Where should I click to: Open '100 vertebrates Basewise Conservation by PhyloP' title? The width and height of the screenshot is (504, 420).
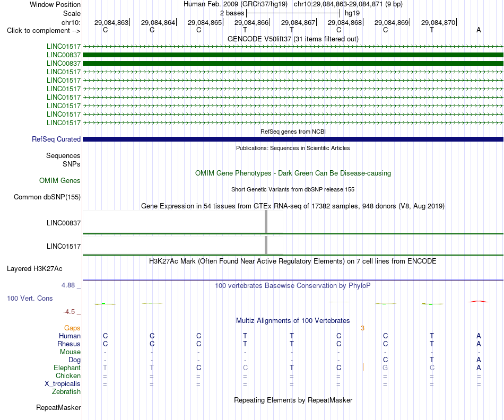coord(293,286)
